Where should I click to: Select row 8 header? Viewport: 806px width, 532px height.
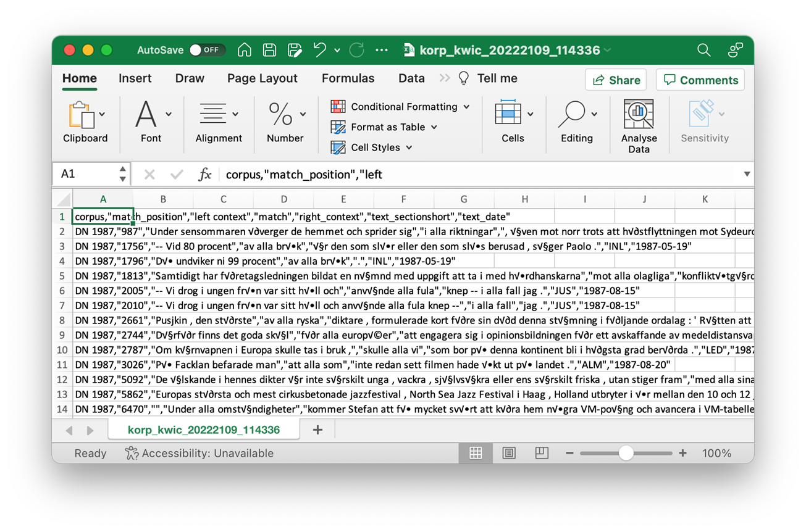point(62,320)
